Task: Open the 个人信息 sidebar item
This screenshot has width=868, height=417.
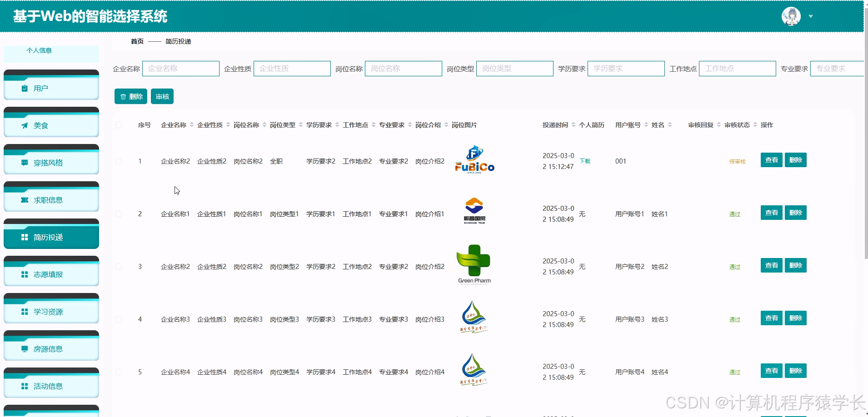Action: point(51,53)
